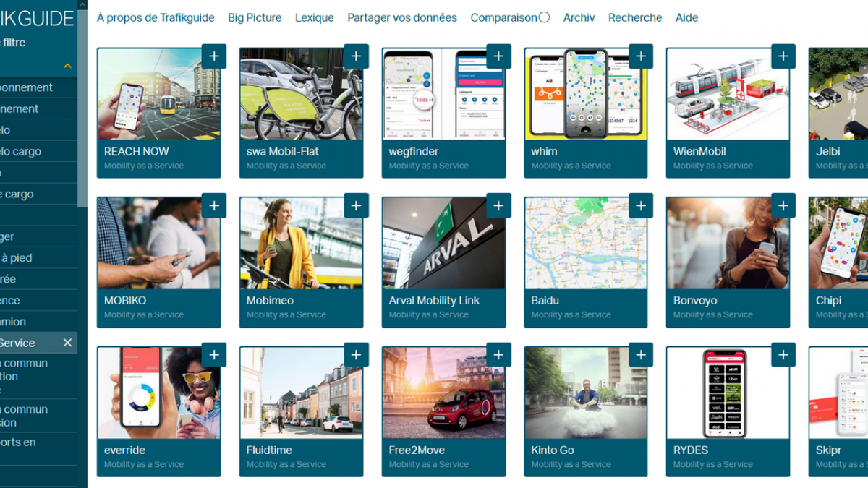Screen dimensions: 868x488
Task: Add Free2Move via its plus icon
Action: (498, 355)
